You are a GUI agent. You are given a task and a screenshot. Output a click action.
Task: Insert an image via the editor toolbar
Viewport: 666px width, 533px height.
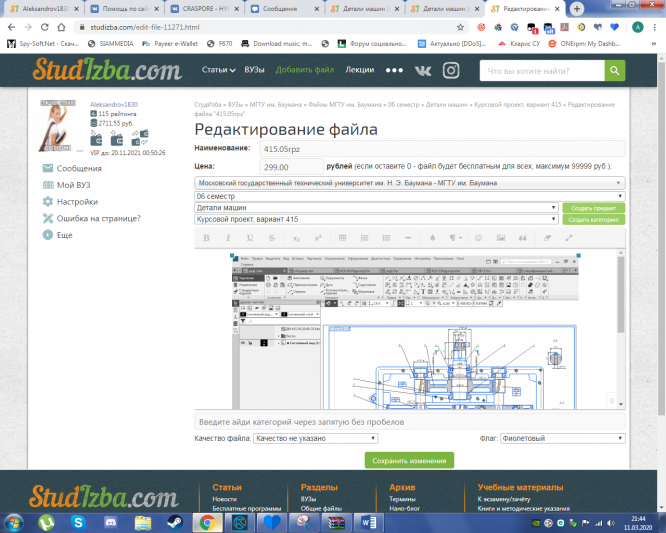(501, 238)
